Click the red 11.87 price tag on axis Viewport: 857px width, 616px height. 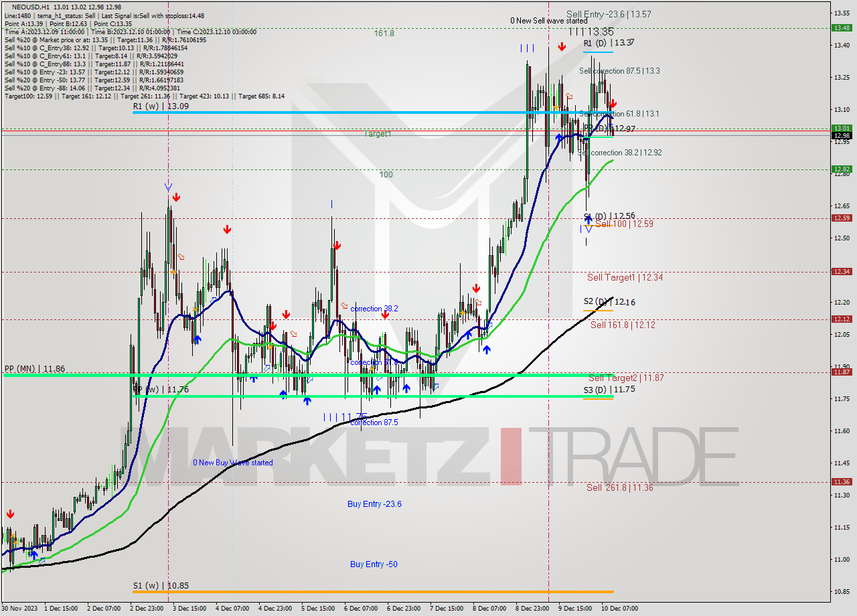tap(842, 372)
